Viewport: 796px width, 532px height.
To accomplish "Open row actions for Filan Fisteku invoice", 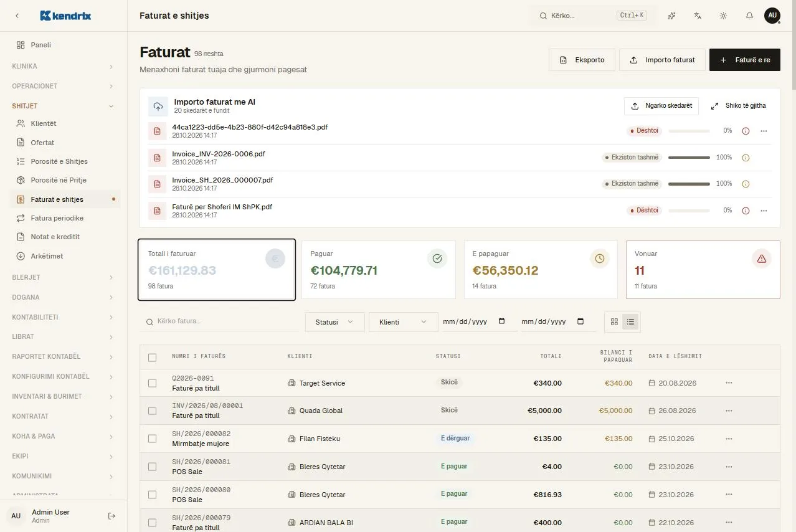I will tap(729, 439).
